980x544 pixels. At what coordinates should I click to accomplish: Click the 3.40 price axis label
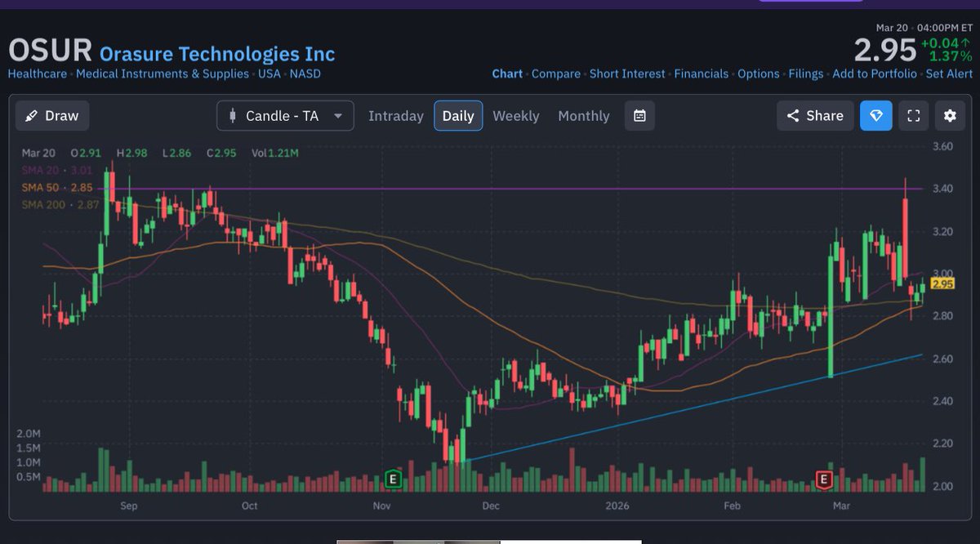(x=942, y=189)
